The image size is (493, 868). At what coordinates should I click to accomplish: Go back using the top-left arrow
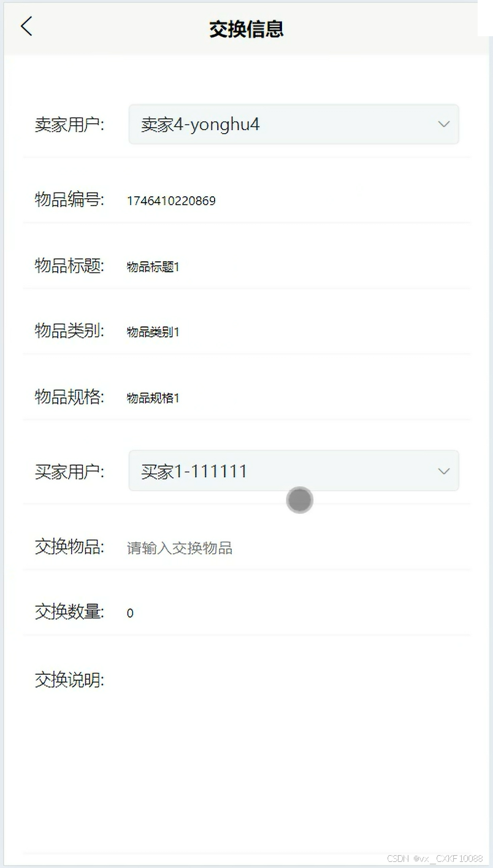[26, 27]
